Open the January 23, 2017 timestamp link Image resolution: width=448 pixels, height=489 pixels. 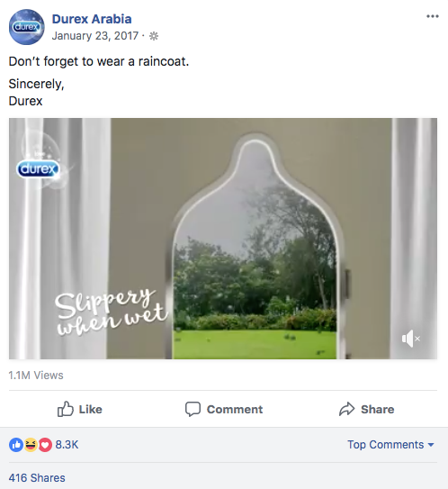pos(95,36)
